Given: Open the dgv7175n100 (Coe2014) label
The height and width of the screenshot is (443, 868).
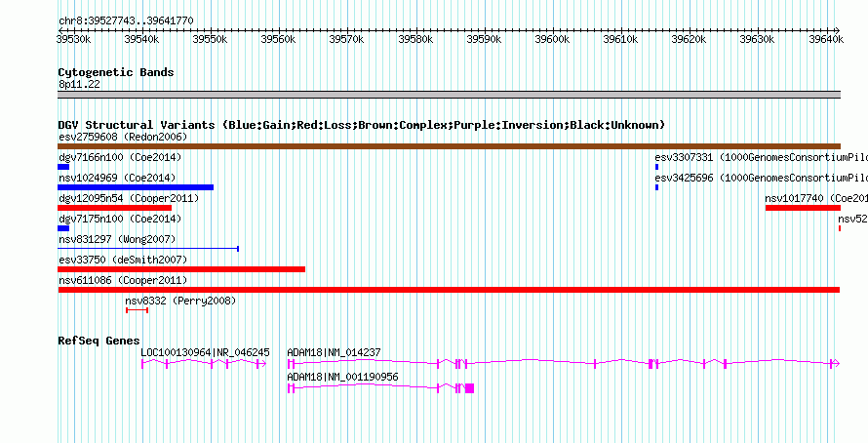Looking at the screenshot, I should tap(120, 219).
